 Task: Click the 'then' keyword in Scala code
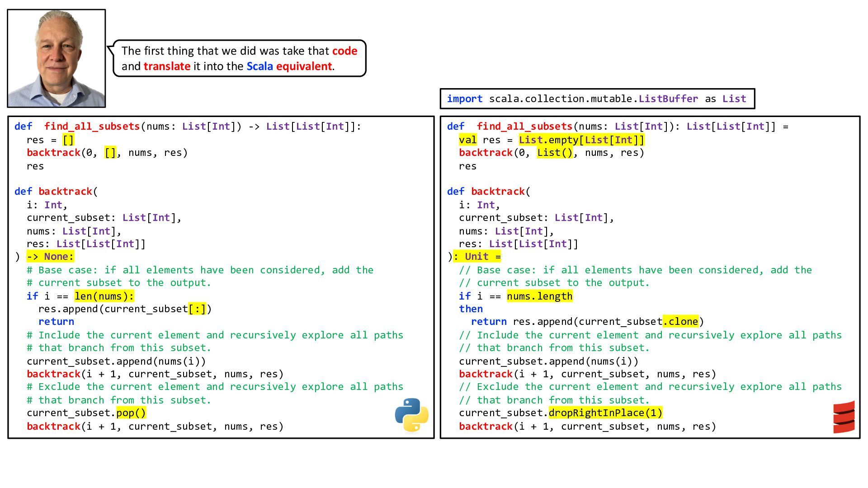(471, 309)
